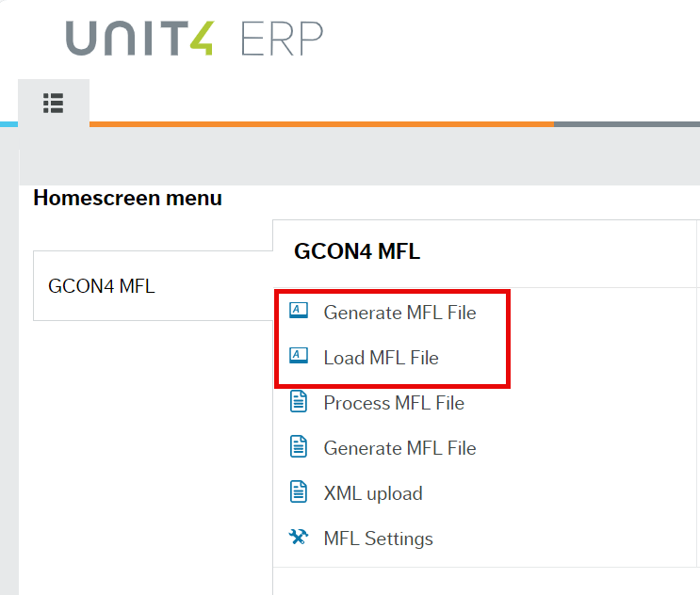The height and width of the screenshot is (595, 700).
Task: Click the orange bar under the tab
Action: pyautogui.click(x=320, y=124)
